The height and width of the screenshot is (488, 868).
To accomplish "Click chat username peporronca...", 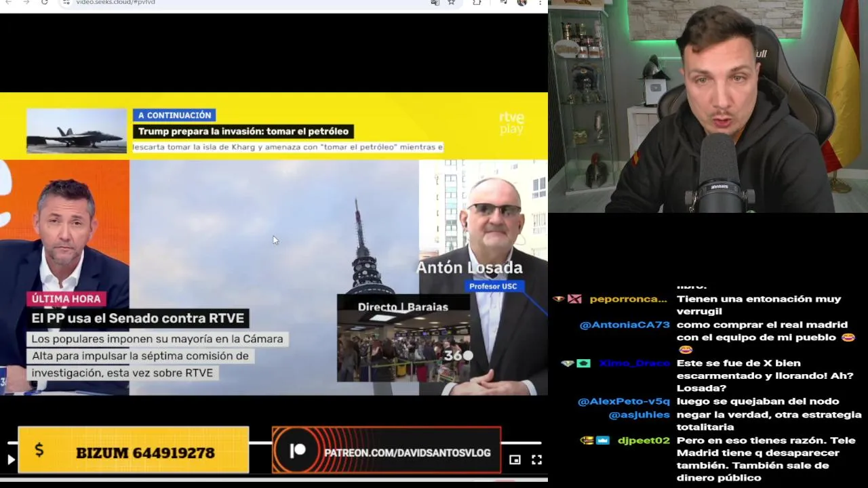I will (x=628, y=299).
